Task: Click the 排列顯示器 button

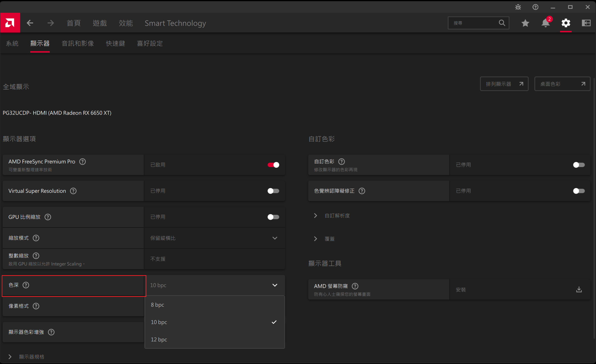Action: (x=504, y=84)
